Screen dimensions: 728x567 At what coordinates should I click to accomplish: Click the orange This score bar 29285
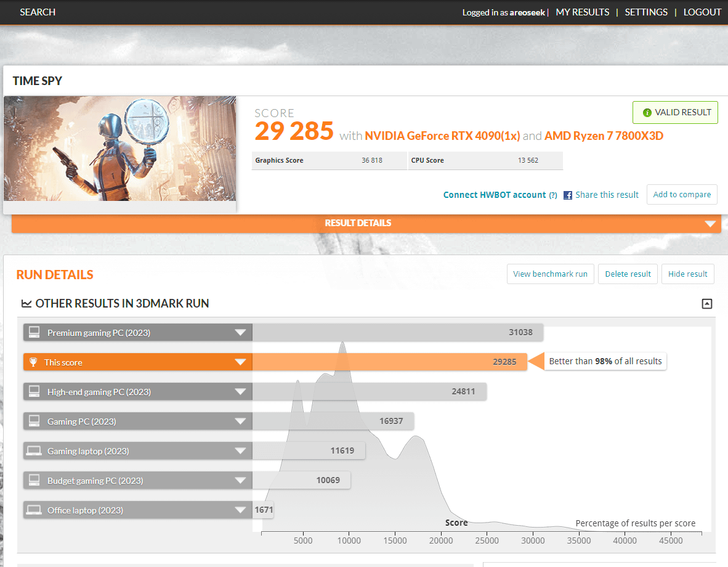point(389,362)
